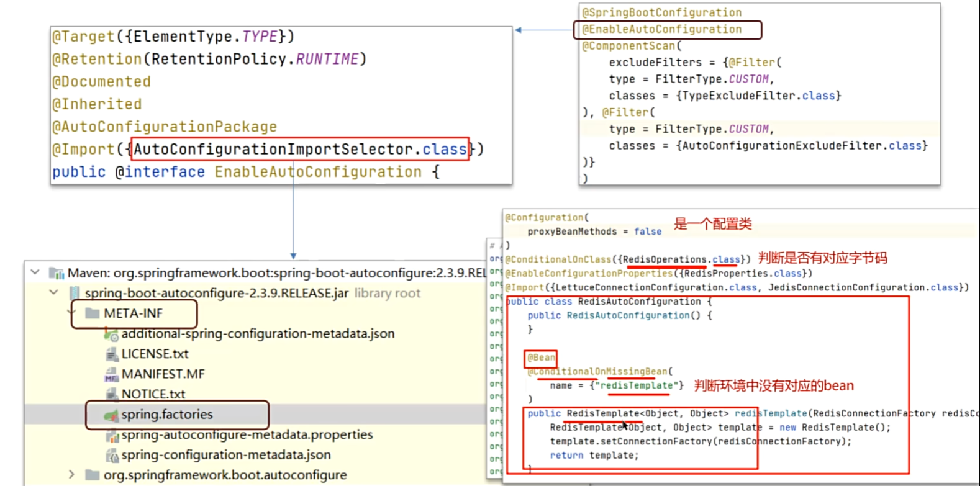Click proxyBeanMethods = false line

(594, 232)
